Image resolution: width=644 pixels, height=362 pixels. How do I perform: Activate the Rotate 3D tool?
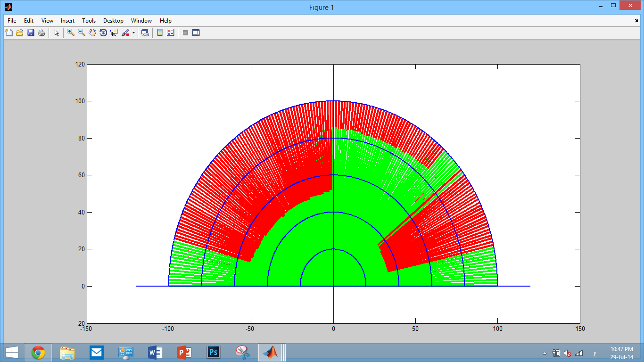tap(103, 33)
